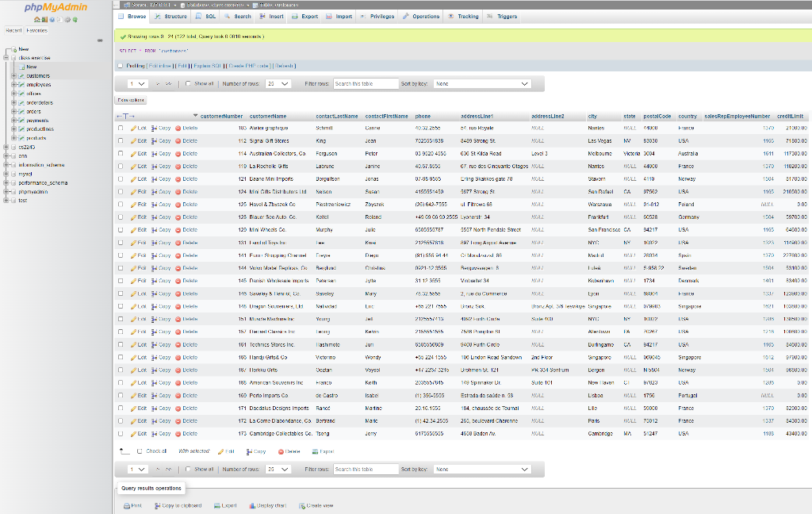Create a view from this query
The width and height of the screenshot is (812, 514).
pos(319,505)
